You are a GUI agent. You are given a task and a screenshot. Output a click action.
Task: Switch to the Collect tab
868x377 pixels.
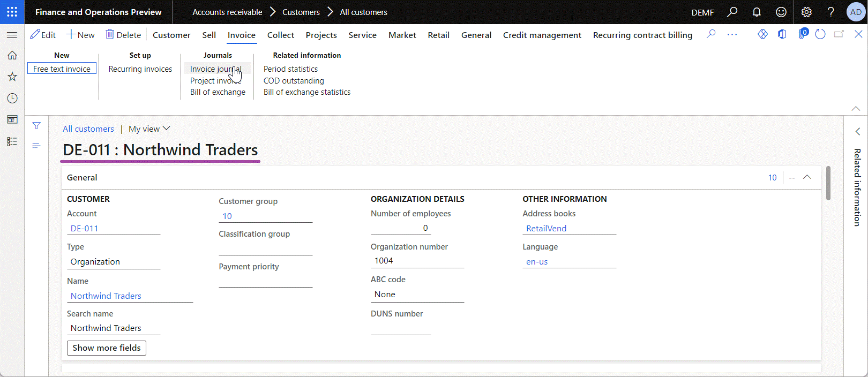281,35
